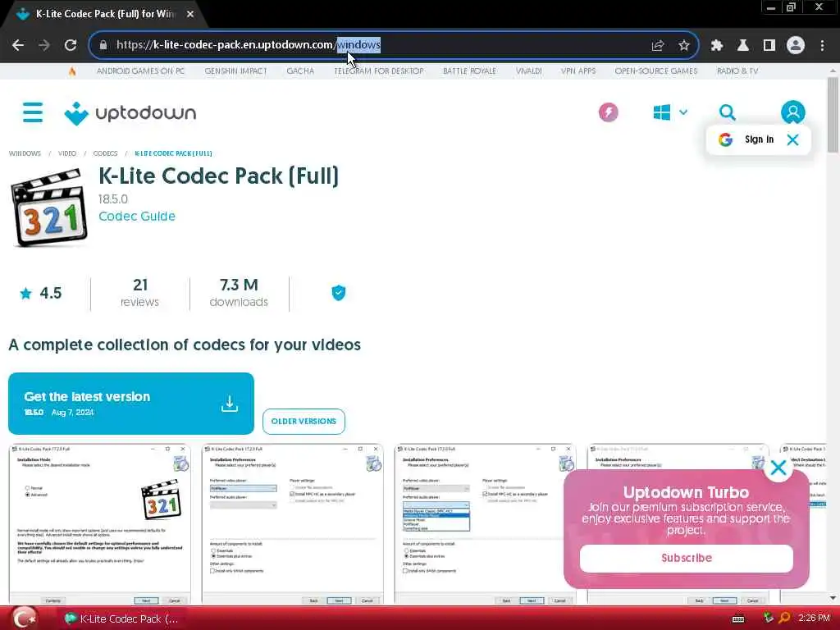This screenshot has height=630, width=840.
Task: Click the padlock site info icon
Action: pos(103,45)
